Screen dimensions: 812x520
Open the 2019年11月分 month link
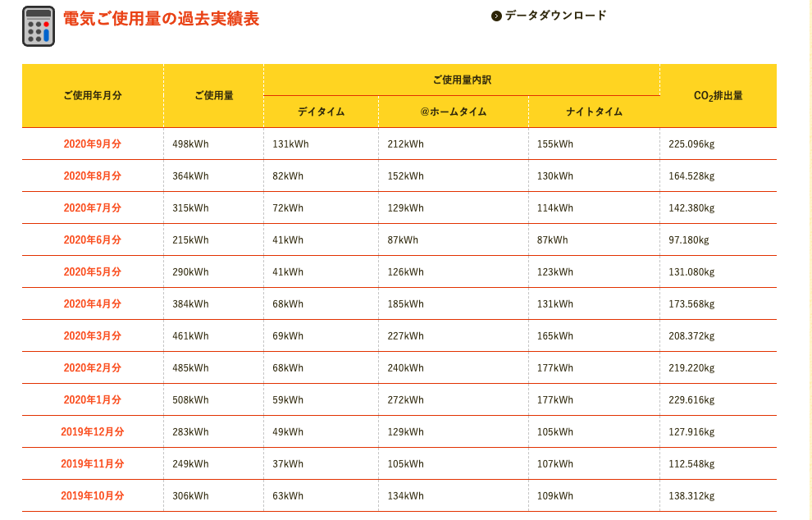[x=92, y=464]
